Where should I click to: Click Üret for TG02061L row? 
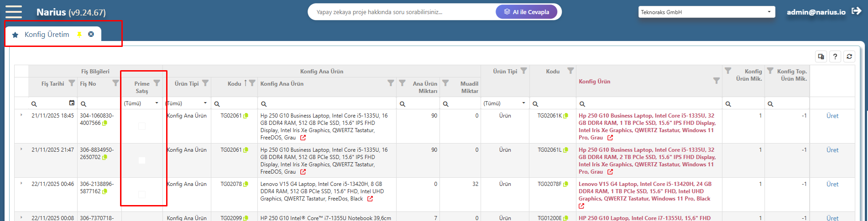[832, 150]
